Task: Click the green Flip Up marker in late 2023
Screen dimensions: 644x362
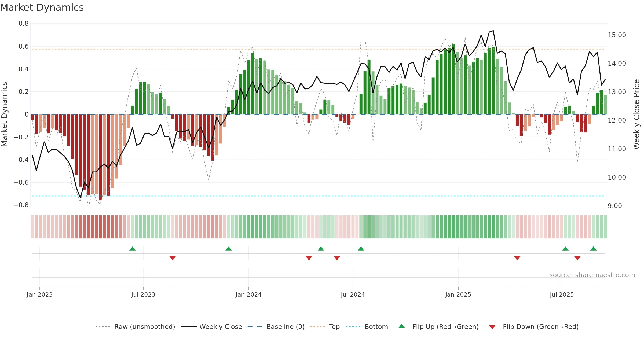Action: (x=229, y=249)
